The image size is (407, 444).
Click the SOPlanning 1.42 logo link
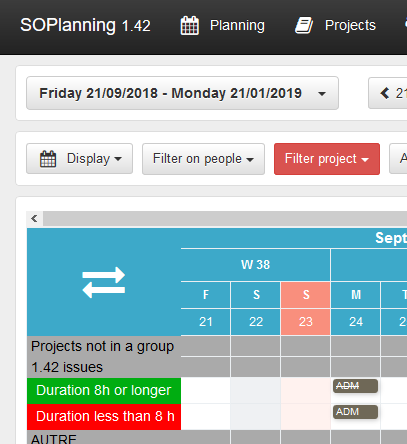coord(85,26)
